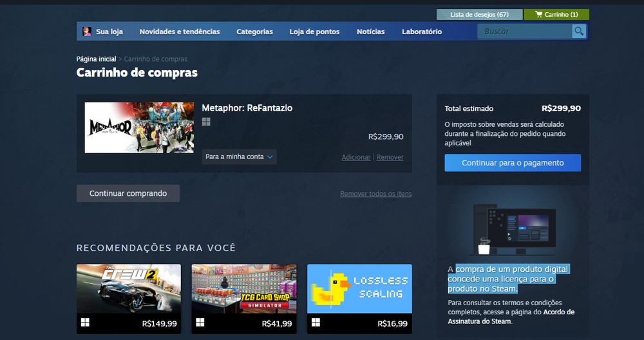Image resolution: width=644 pixels, height=340 pixels.
Task: Open Laboratório menu item
Action: tap(422, 32)
